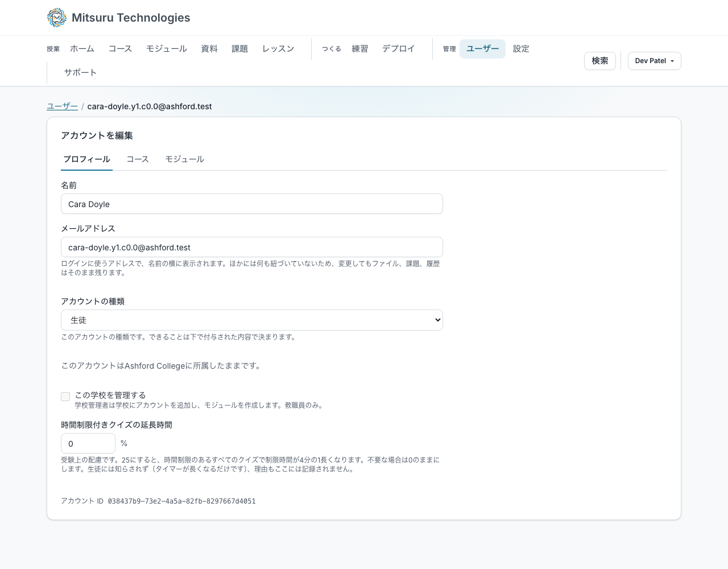
Task: Open the ホーム nav item
Action: (82, 49)
